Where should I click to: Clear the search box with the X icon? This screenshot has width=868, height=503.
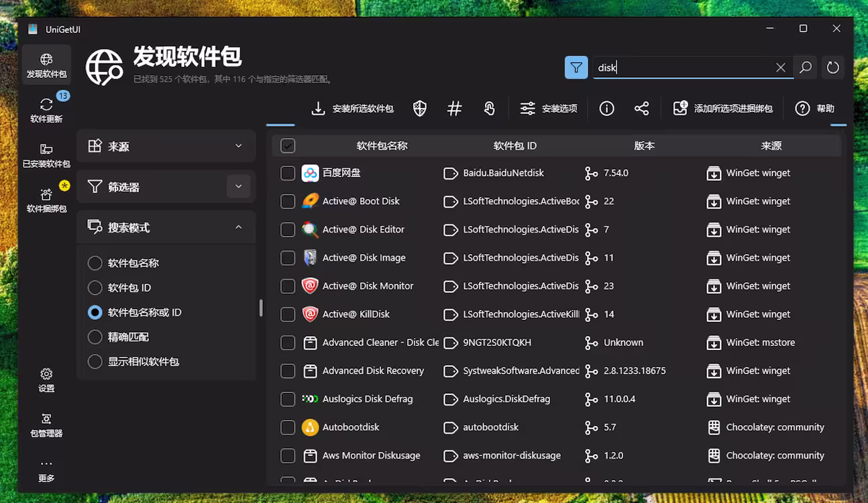pos(781,67)
